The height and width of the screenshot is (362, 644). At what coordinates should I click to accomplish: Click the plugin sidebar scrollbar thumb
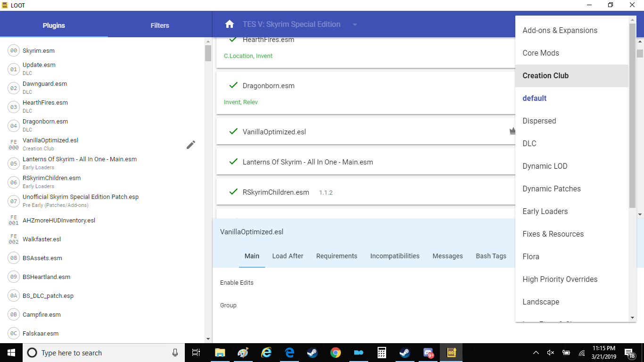tap(208, 53)
